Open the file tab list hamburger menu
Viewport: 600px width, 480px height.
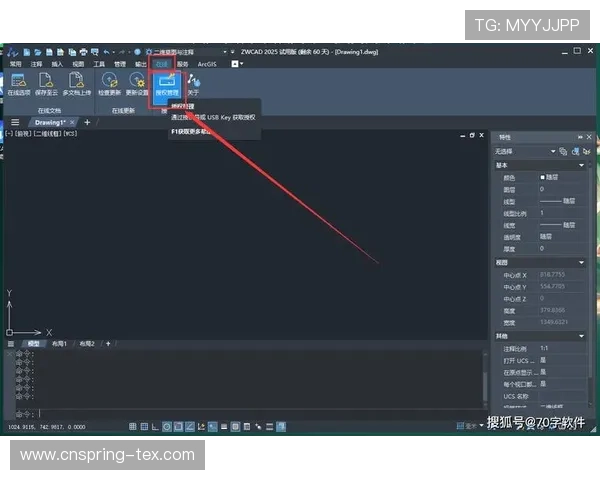coord(15,122)
